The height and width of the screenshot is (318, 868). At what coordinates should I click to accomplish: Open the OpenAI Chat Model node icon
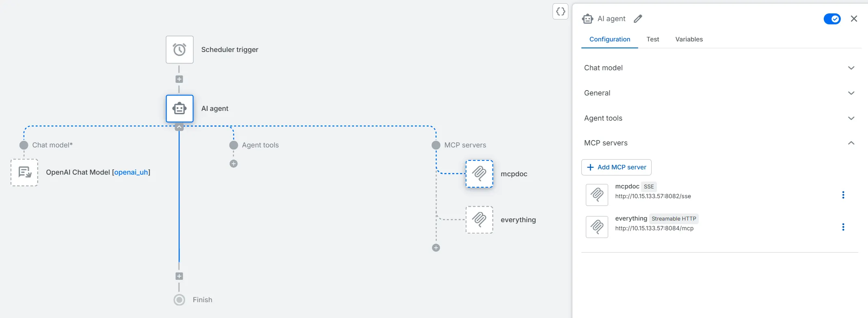[x=24, y=173]
